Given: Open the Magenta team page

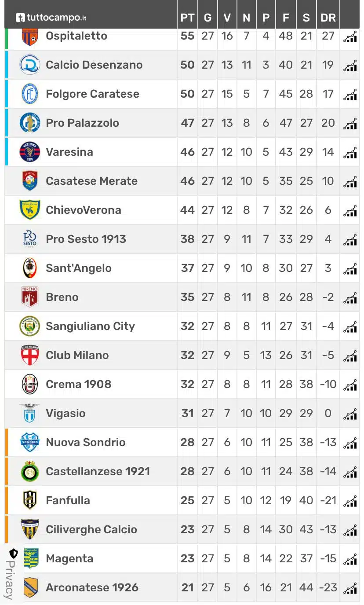Looking at the screenshot, I should (69, 558).
